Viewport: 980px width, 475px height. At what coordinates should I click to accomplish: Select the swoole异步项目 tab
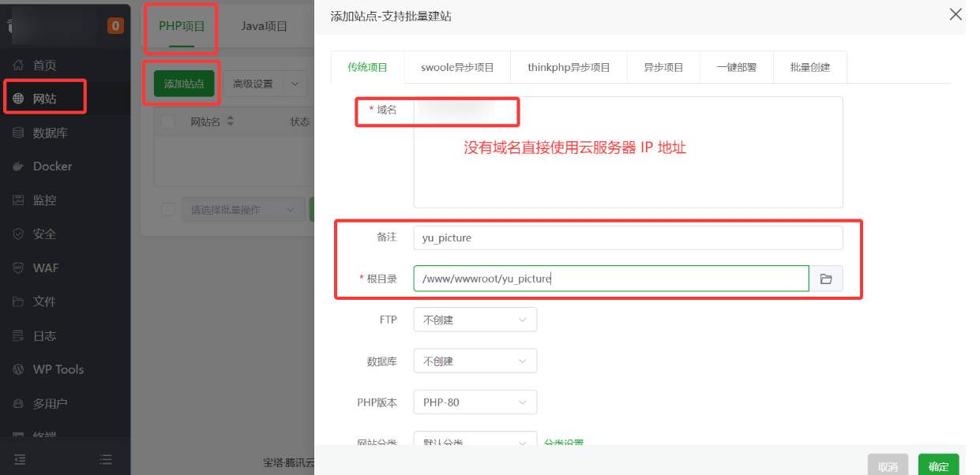457,67
